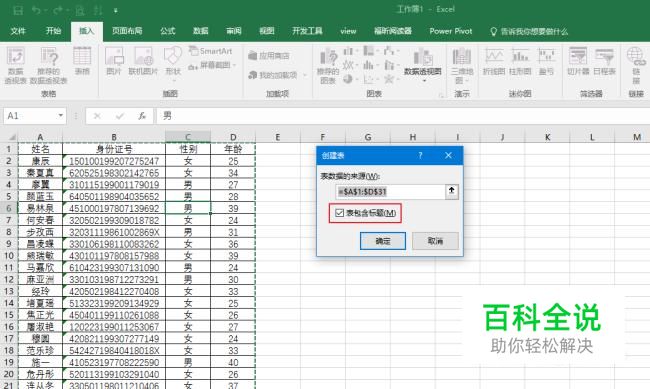Switch to the Home (开始) tab

click(53, 31)
